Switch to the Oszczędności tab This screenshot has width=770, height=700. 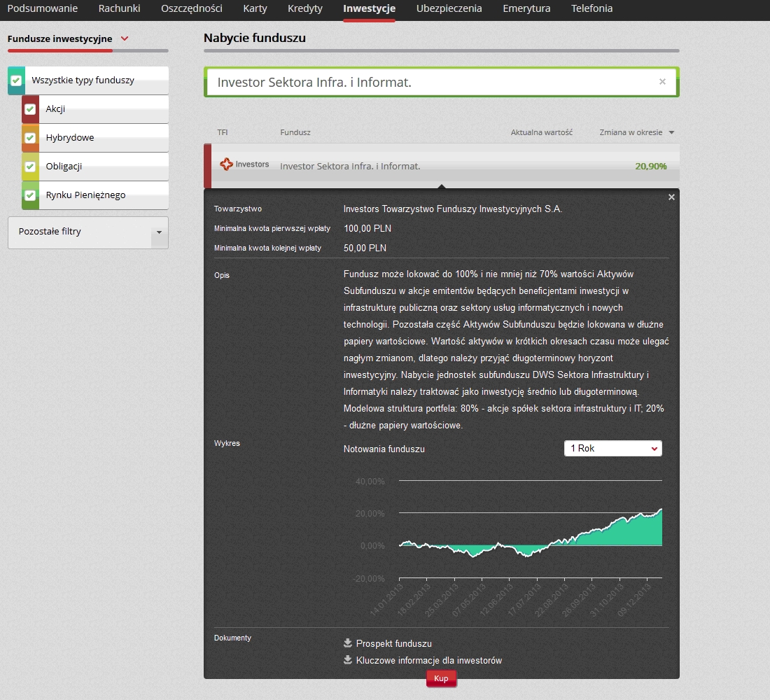[x=192, y=8]
